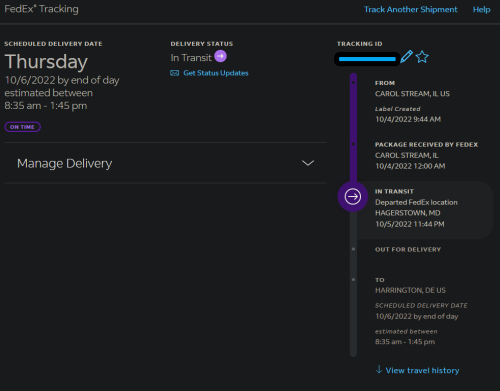Image resolution: width=500 pixels, height=391 pixels.
Task: Click 'Label Created' timeline text
Action: [398, 109]
